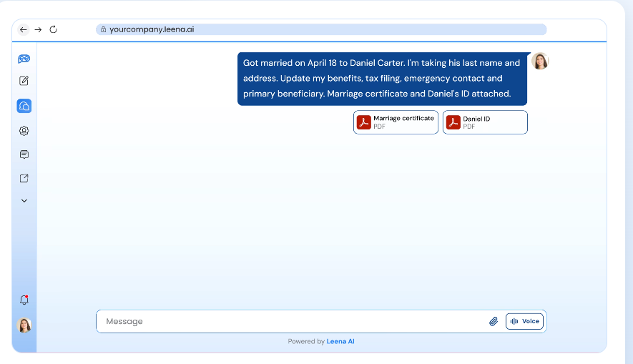
Task: Open the Daniel ID PDF attachment
Action: (x=485, y=122)
